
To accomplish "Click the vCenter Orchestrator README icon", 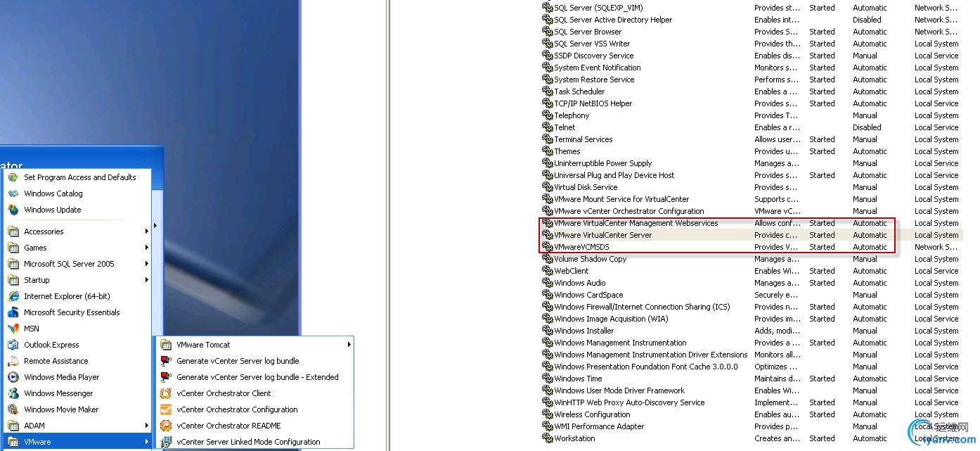I will pyautogui.click(x=166, y=426).
